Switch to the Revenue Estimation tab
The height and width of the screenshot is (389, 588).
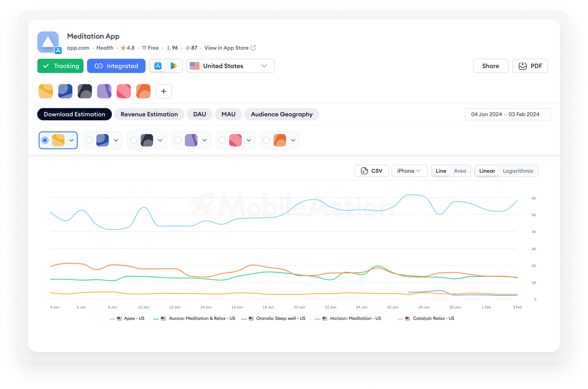[149, 114]
